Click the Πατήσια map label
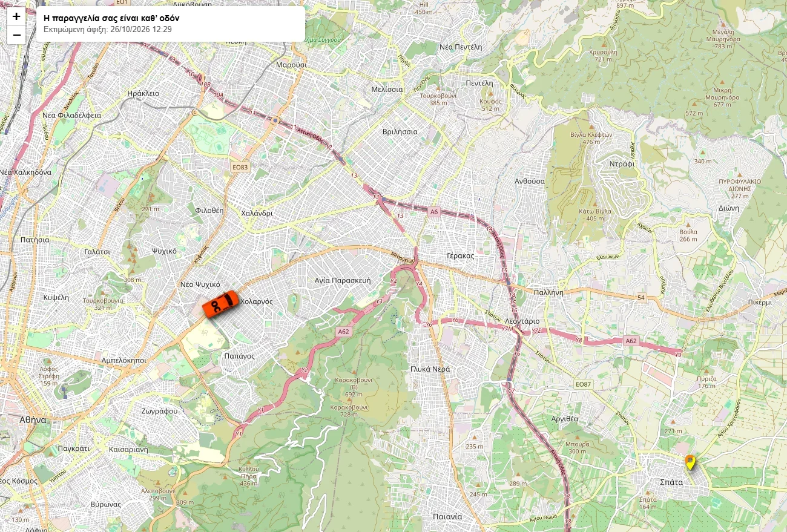This screenshot has height=532, width=787. click(x=35, y=240)
